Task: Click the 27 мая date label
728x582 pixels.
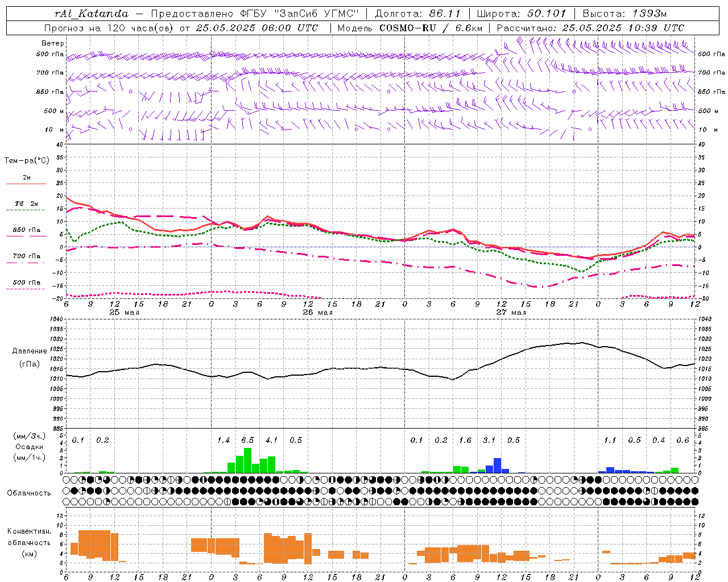Action: tap(511, 313)
